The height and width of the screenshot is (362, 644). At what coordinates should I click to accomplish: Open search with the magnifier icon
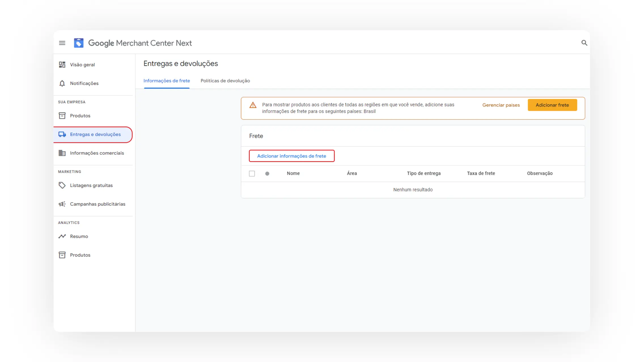pos(584,43)
